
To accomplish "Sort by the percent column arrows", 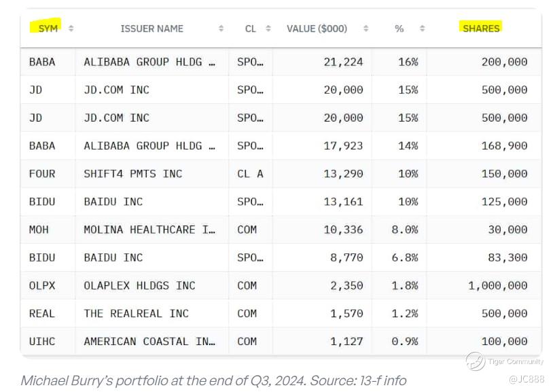I will (x=423, y=29).
